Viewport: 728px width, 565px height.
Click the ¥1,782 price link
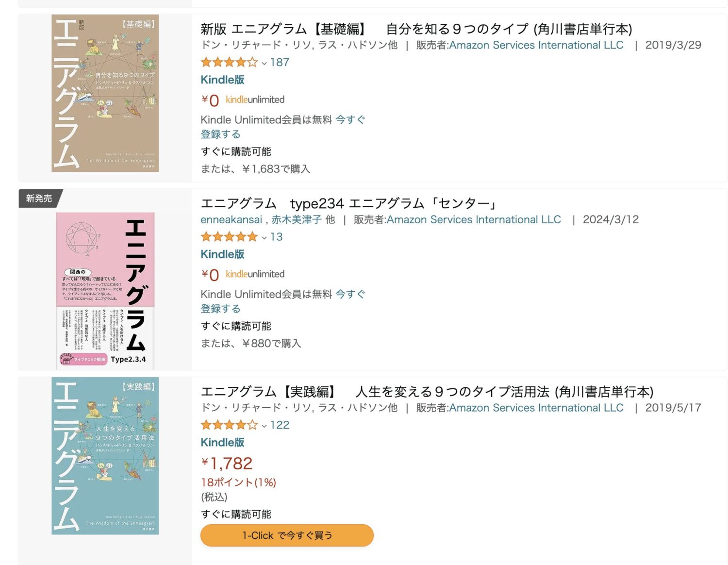point(227,463)
